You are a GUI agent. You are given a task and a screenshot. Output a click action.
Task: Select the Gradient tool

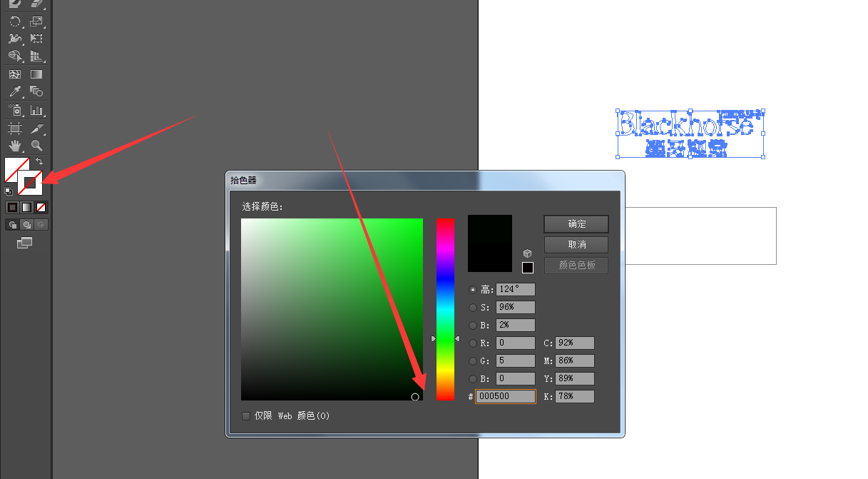[x=36, y=74]
